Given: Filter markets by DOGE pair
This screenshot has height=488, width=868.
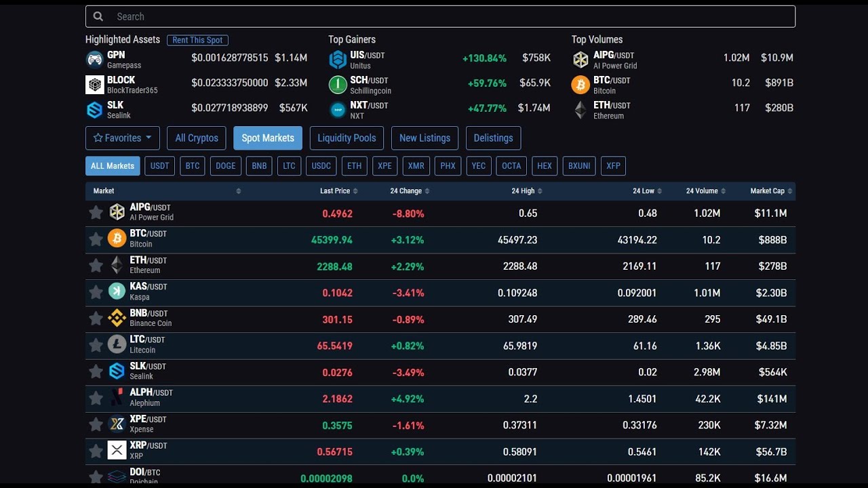Looking at the screenshot, I should tap(225, 166).
